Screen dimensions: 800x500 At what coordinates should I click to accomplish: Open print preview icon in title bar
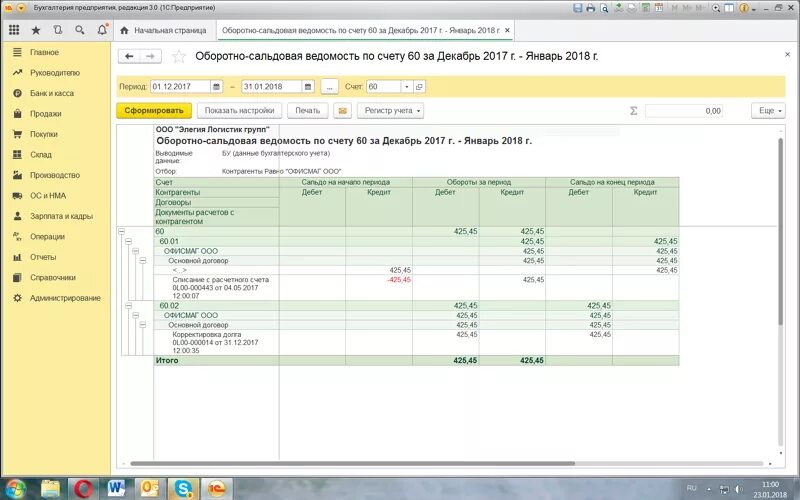click(x=604, y=8)
